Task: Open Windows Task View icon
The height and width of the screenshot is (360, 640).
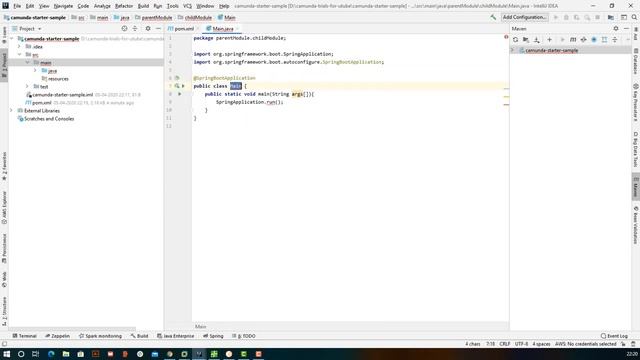Action: tap(36, 354)
